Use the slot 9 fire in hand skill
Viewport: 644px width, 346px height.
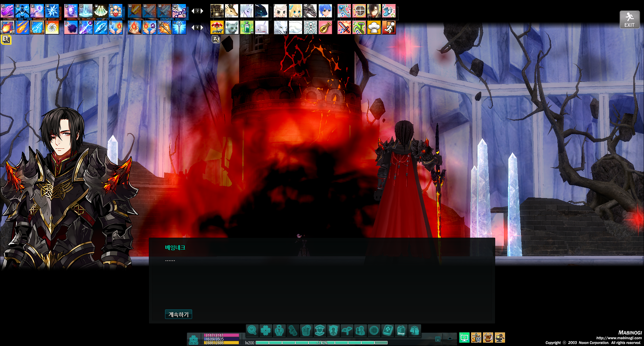click(x=135, y=28)
